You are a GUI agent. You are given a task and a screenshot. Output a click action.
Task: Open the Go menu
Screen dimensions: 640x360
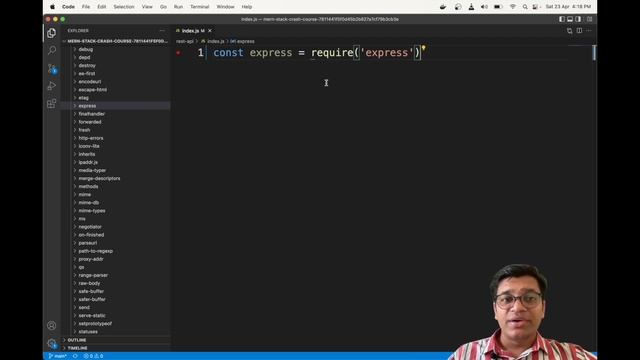pos(163,7)
